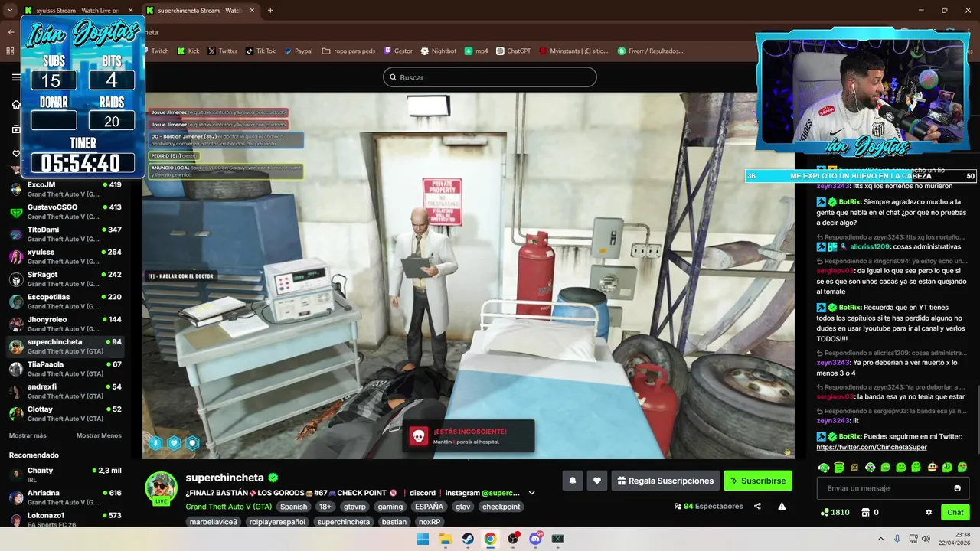
Task: Click the channel points 1810 icon
Action: 825,512
